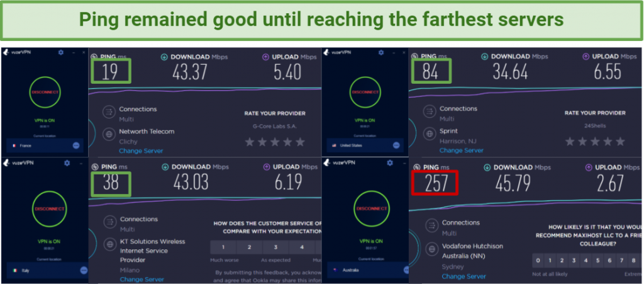The width and height of the screenshot is (644, 284).
Task: Select rating 1 in the customer service survey
Action: (223, 247)
